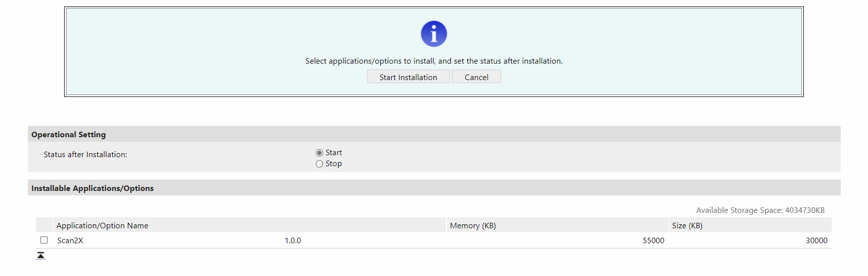Click the Size (KB) column header
The height and width of the screenshot is (276, 868).
687,226
